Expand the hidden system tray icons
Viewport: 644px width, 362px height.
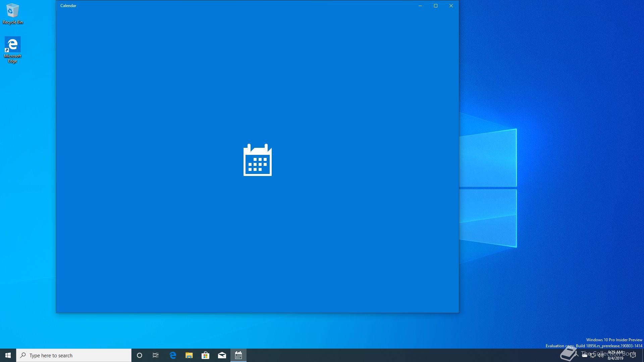click(577, 355)
